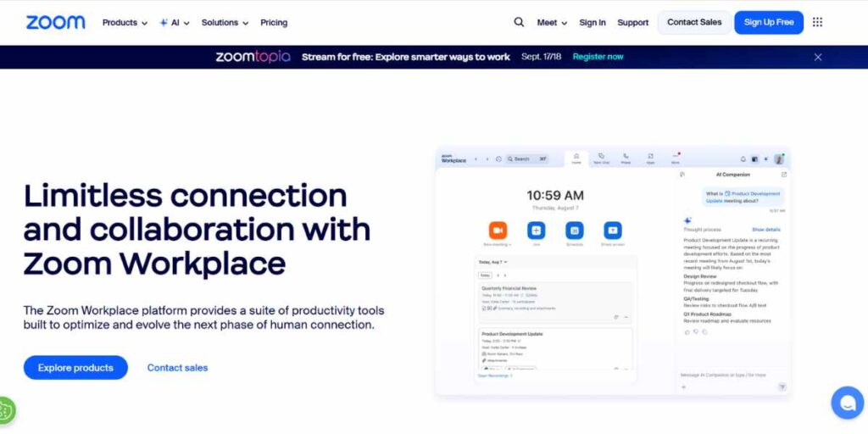868x434 pixels.
Task: Click the AI Companion sparkle icon in preview toolbar
Action: [765, 159]
